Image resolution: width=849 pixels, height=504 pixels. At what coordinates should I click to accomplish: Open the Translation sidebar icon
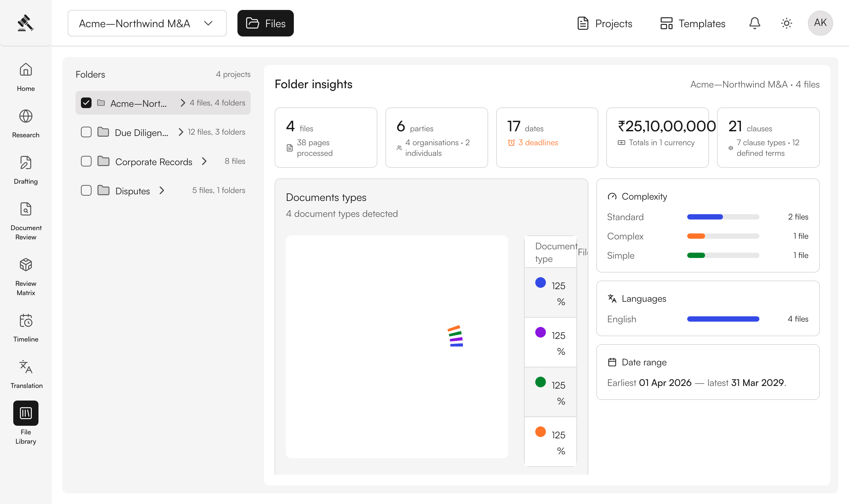(26, 367)
